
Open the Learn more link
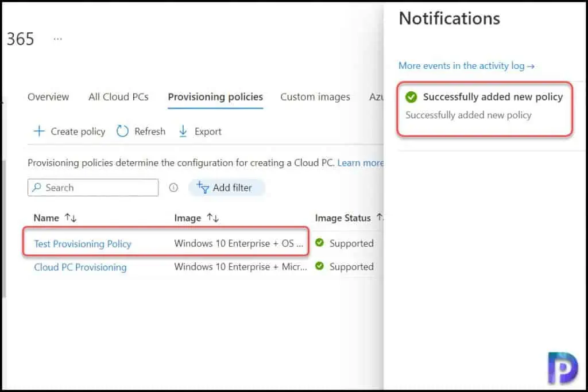pyautogui.click(x=361, y=162)
